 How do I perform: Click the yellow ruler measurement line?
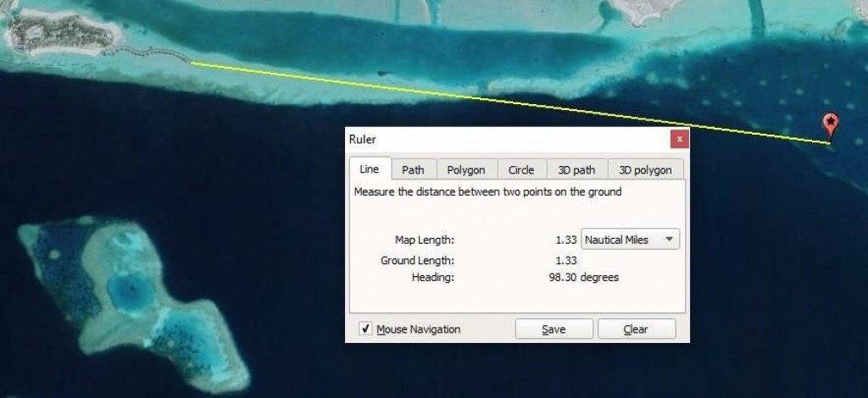click(509, 102)
